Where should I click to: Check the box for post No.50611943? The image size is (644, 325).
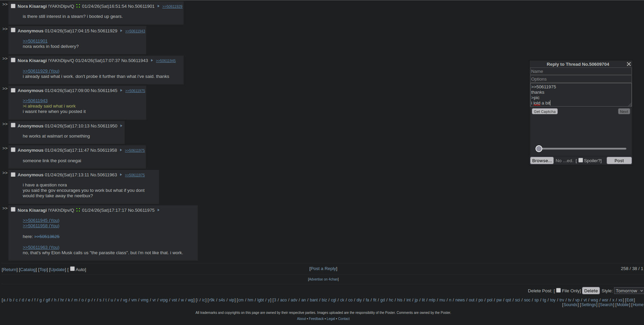click(13, 60)
